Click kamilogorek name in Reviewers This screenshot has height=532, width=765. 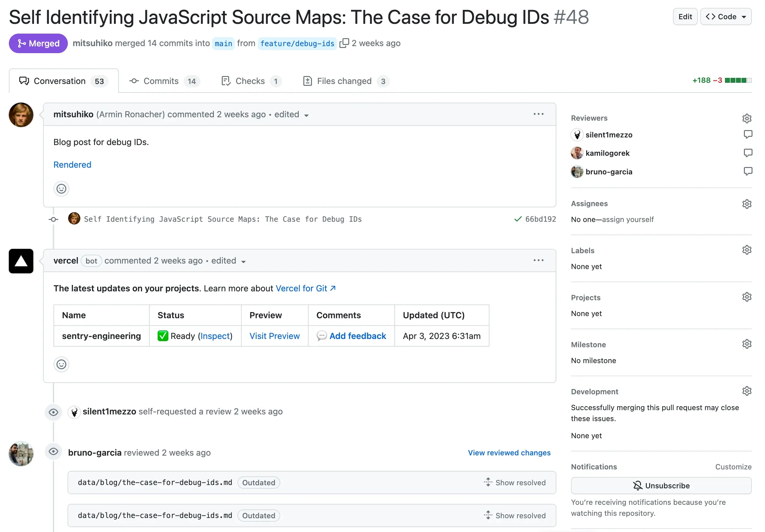coord(607,153)
